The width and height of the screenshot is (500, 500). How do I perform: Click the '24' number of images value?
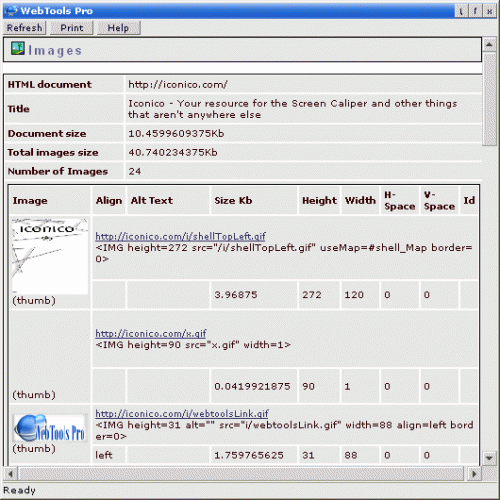point(135,171)
